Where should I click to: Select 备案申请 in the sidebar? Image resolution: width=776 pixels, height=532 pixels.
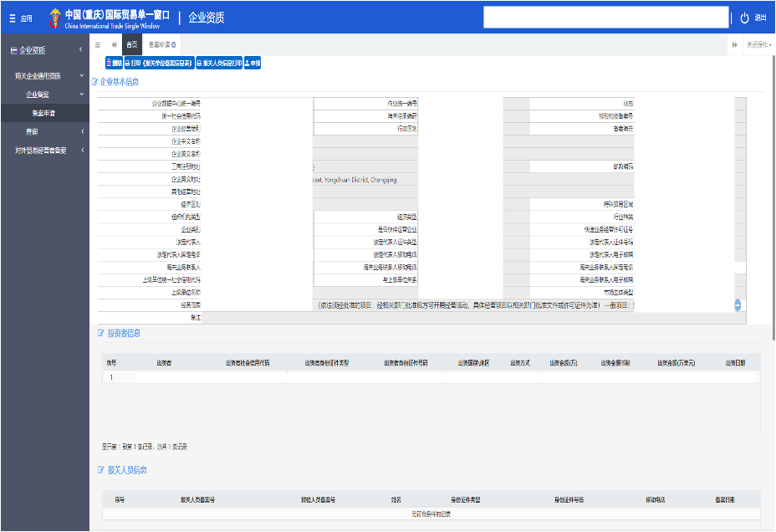click(43, 113)
